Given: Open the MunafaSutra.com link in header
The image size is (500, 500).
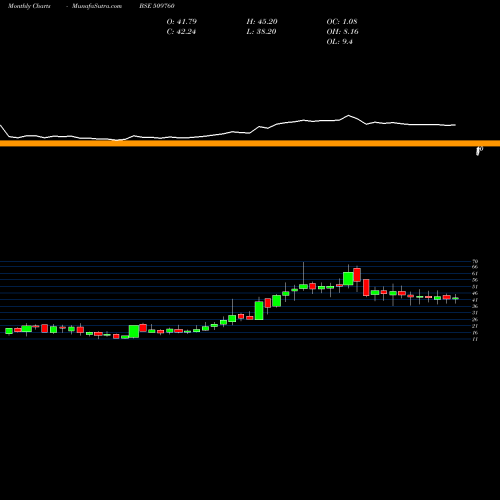Looking at the screenshot, I should [x=97, y=6].
